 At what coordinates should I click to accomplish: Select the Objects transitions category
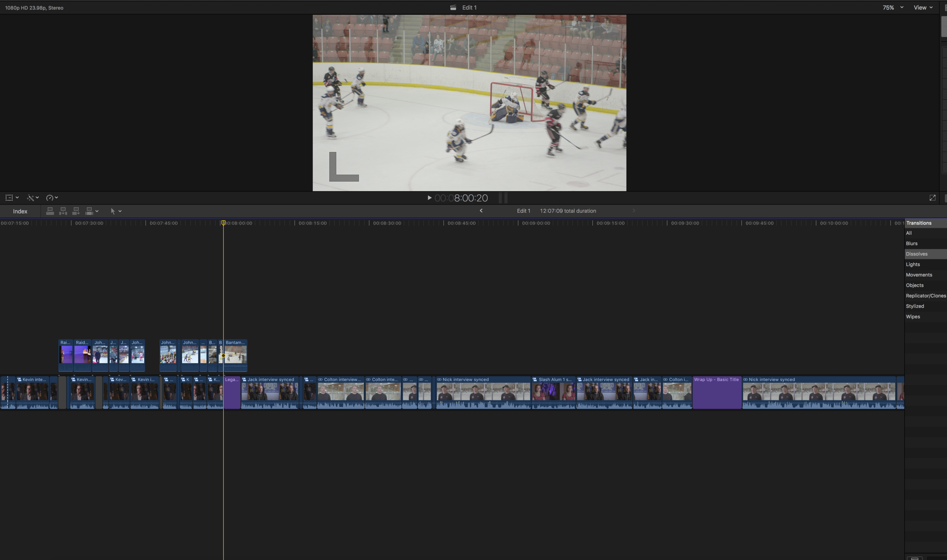coord(926,285)
